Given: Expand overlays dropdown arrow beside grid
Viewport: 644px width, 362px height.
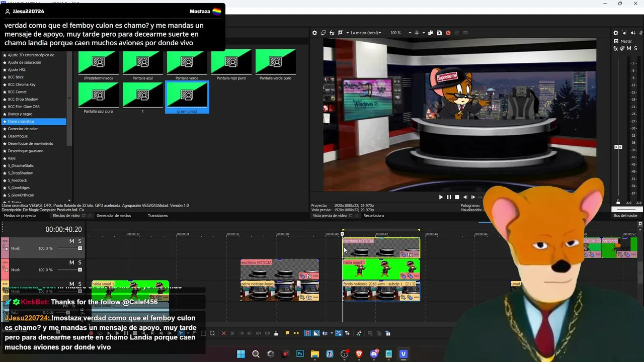Looking at the screenshot, I should tap(423, 33).
